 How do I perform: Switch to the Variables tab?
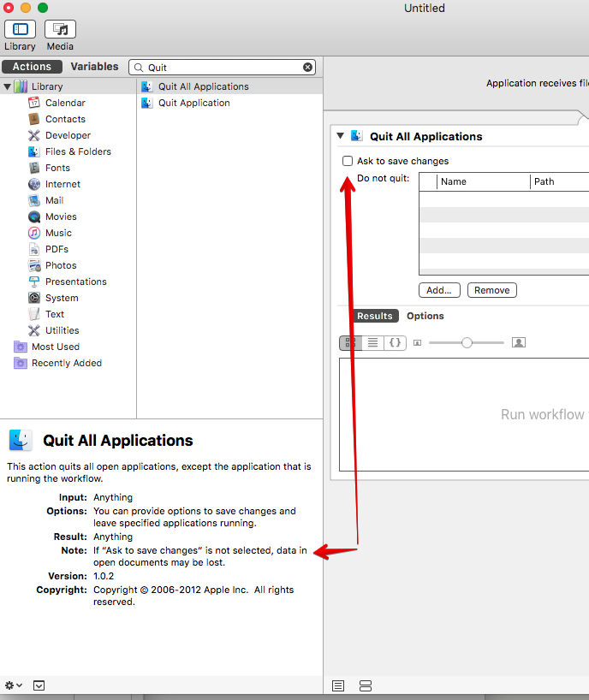coord(95,67)
